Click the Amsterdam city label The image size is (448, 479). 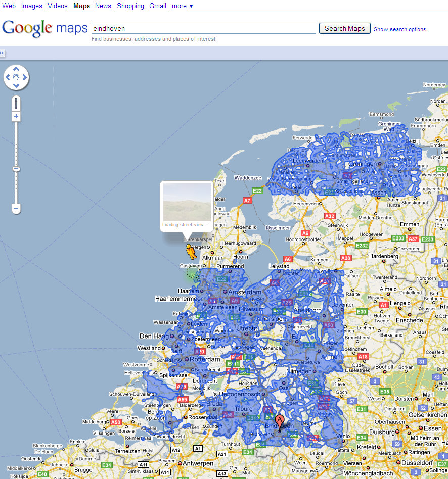[x=245, y=292]
